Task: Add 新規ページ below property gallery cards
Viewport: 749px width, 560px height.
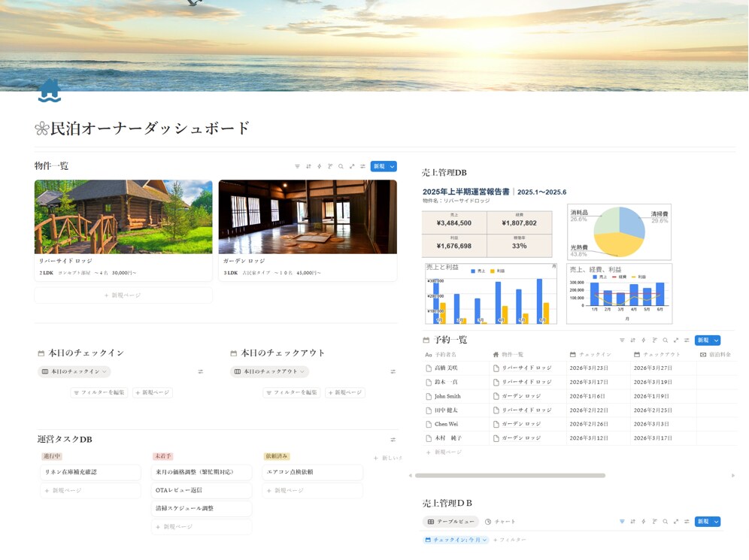Action: click(x=123, y=295)
